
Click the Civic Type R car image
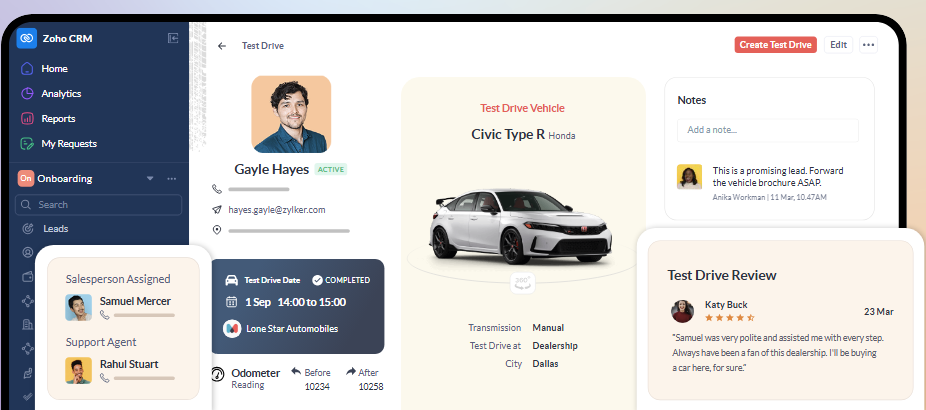coord(521,225)
